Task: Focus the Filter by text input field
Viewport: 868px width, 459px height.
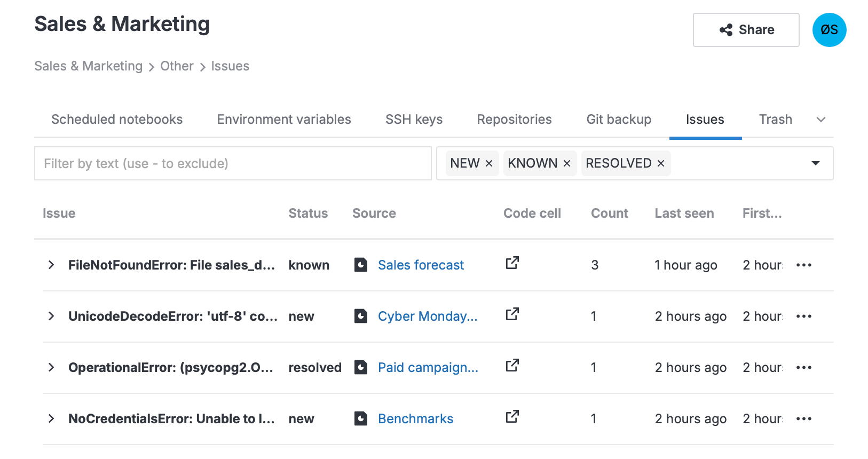Action: [233, 163]
